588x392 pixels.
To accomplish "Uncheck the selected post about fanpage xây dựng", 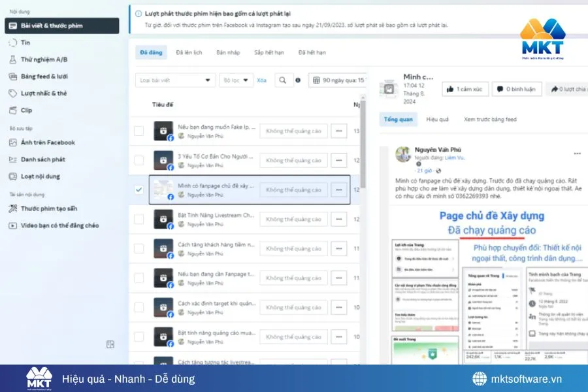I will 139,189.
